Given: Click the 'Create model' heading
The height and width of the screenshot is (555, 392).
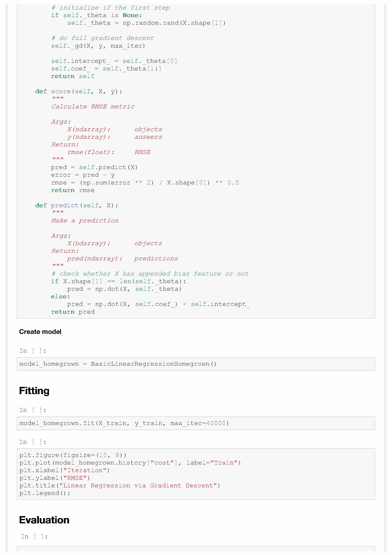Looking at the screenshot, I should coord(40,332).
